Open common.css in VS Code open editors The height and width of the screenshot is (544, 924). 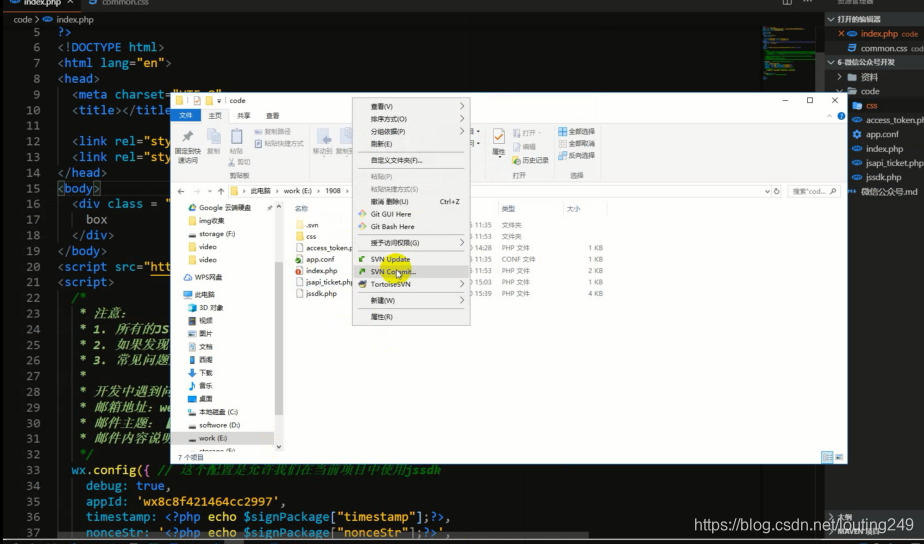pyautogui.click(x=884, y=48)
